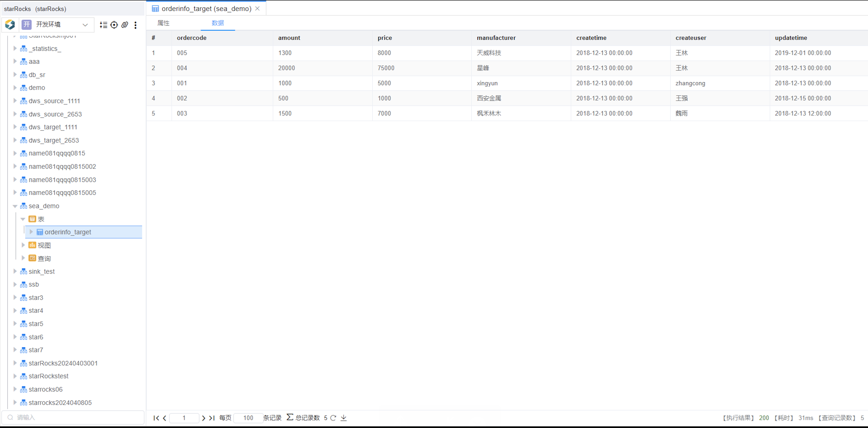Switch to the 属性 tab

pos(164,23)
